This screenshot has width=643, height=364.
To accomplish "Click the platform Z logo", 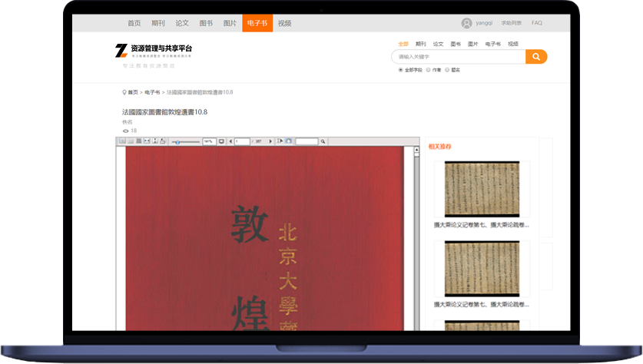I will (x=121, y=51).
